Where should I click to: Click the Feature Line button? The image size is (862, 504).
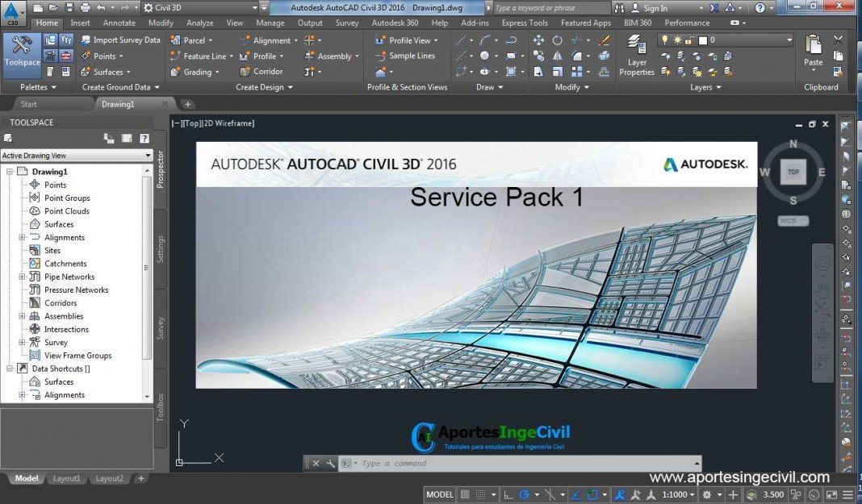pos(201,56)
